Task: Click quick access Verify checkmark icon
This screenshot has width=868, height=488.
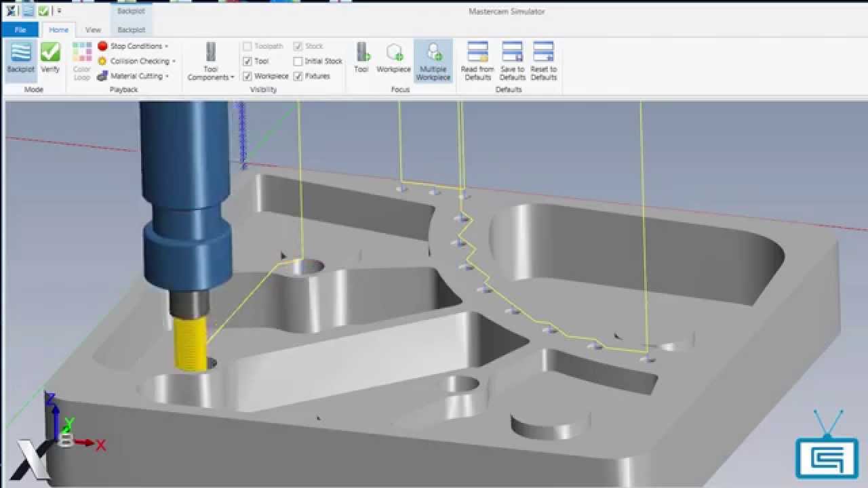Action: (43, 11)
